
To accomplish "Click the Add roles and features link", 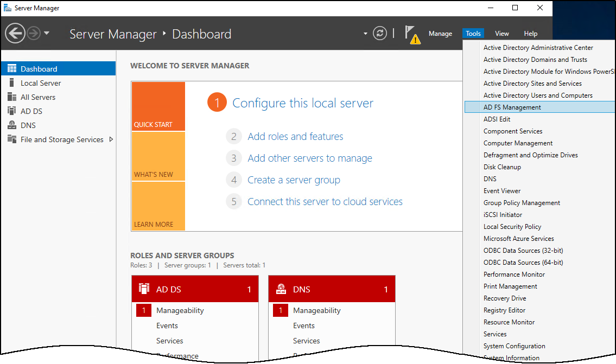I will 295,136.
